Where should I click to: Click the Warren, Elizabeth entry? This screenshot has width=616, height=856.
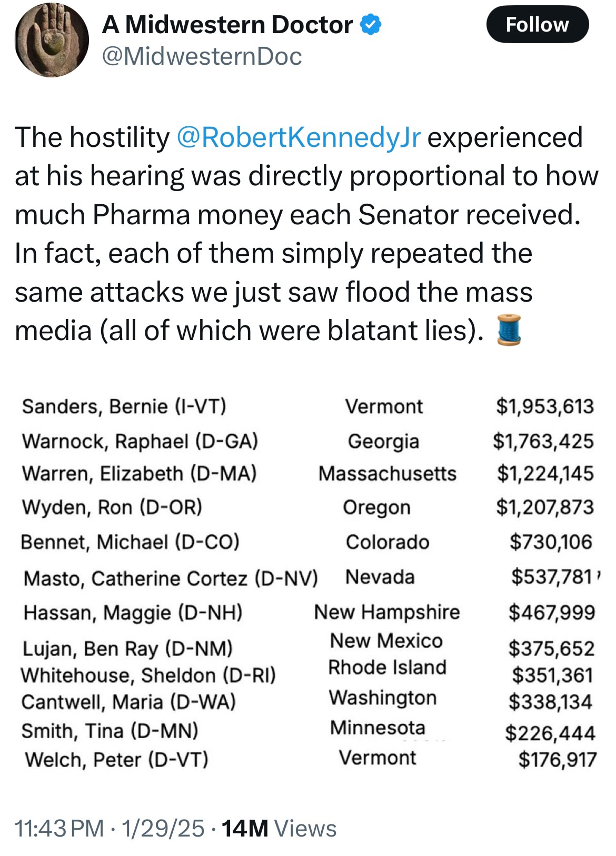click(x=140, y=473)
